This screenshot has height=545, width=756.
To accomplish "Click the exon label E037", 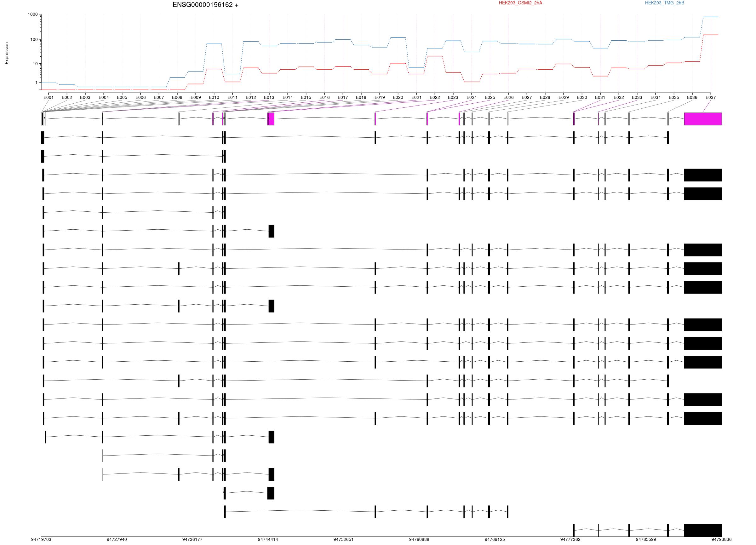I will [711, 97].
